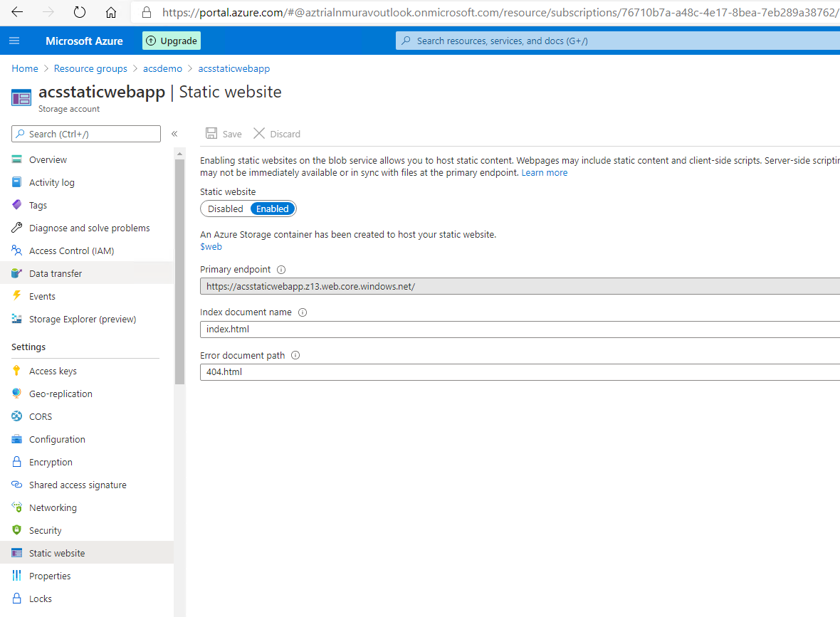Click the browser home icon
This screenshot has width=840, height=617.
tap(111, 12)
